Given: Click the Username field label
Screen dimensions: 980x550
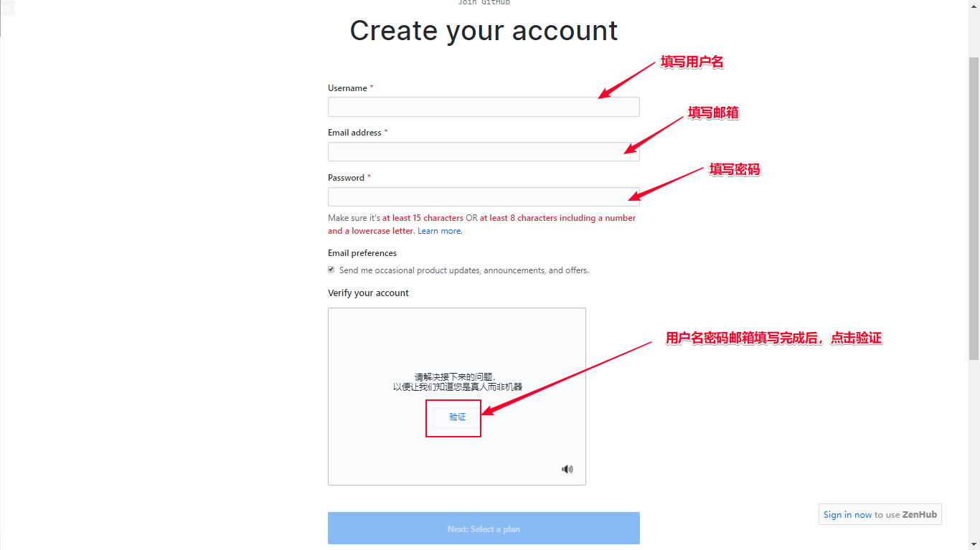Looking at the screenshot, I should [x=348, y=88].
